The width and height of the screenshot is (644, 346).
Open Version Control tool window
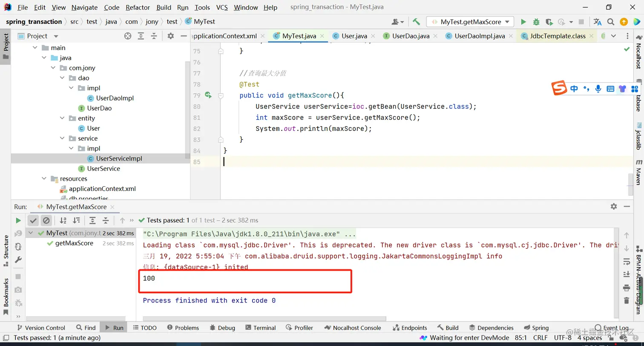[x=41, y=328]
